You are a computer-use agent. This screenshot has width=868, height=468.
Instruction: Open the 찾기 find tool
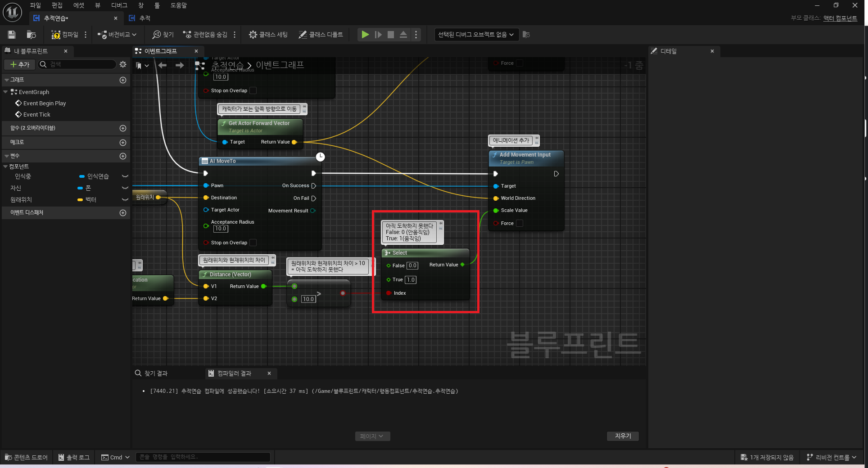pyautogui.click(x=163, y=35)
